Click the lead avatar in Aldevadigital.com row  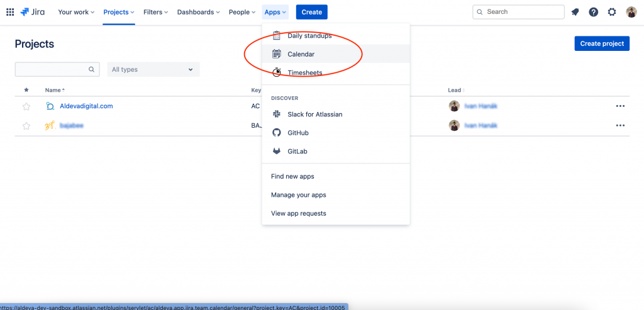click(x=454, y=106)
